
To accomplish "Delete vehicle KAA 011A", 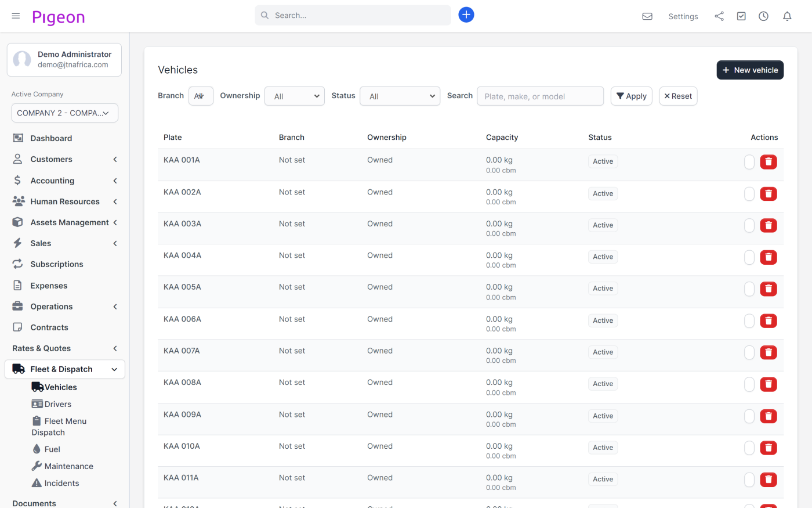I will (768, 479).
